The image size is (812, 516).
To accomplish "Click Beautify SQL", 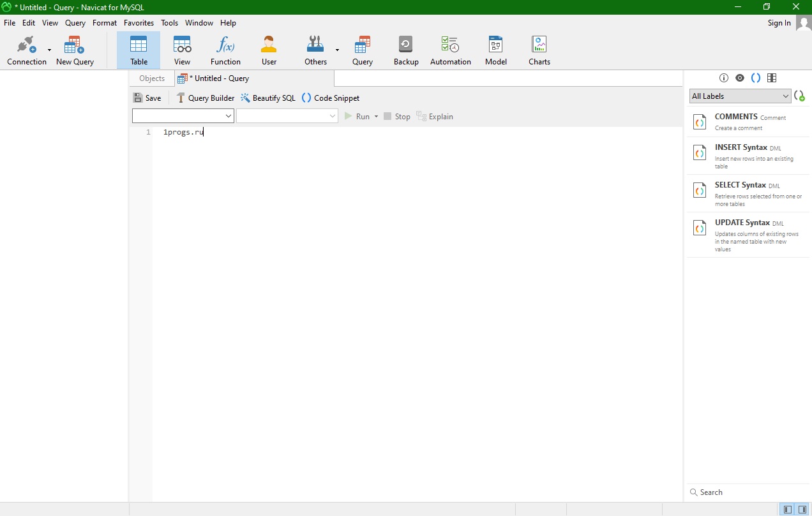I will click(x=268, y=98).
